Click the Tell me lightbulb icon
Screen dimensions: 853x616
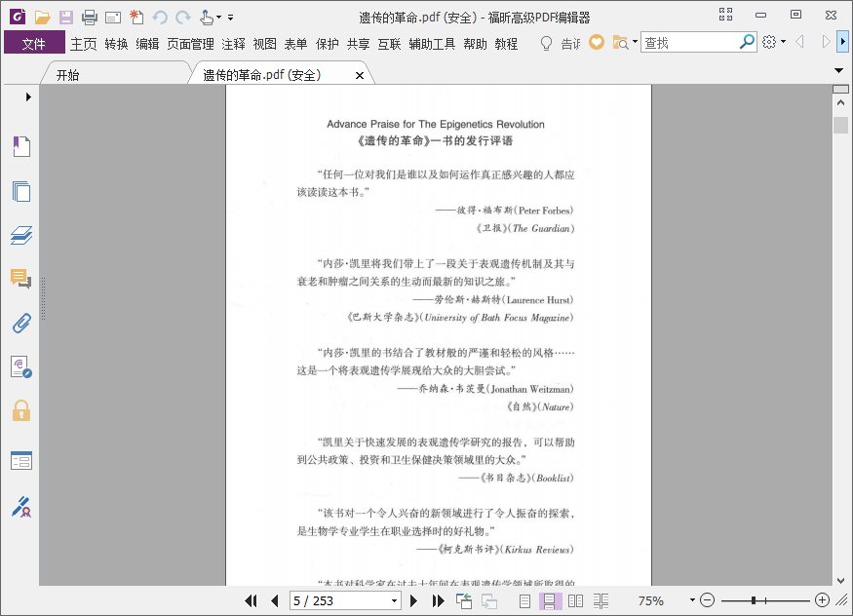(546, 43)
